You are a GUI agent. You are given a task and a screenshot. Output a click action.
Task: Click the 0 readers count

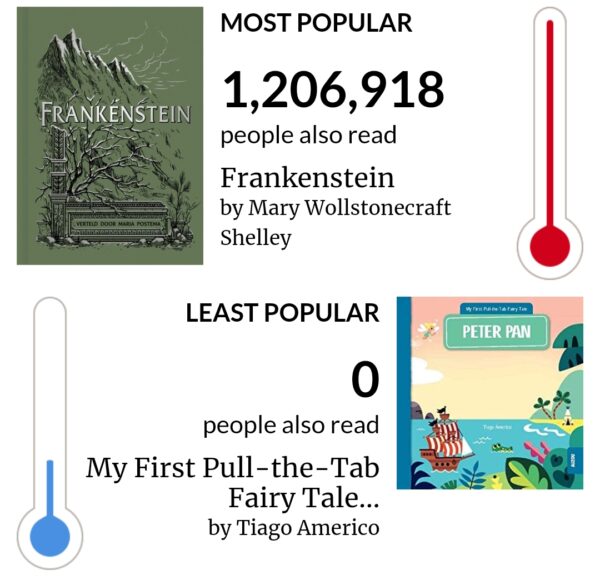click(365, 380)
